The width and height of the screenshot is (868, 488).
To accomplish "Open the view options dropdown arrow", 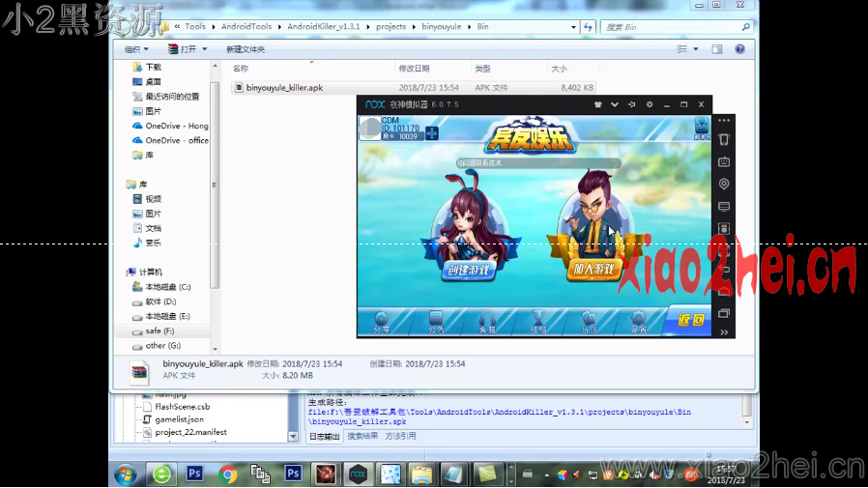I will (x=696, y=49).
